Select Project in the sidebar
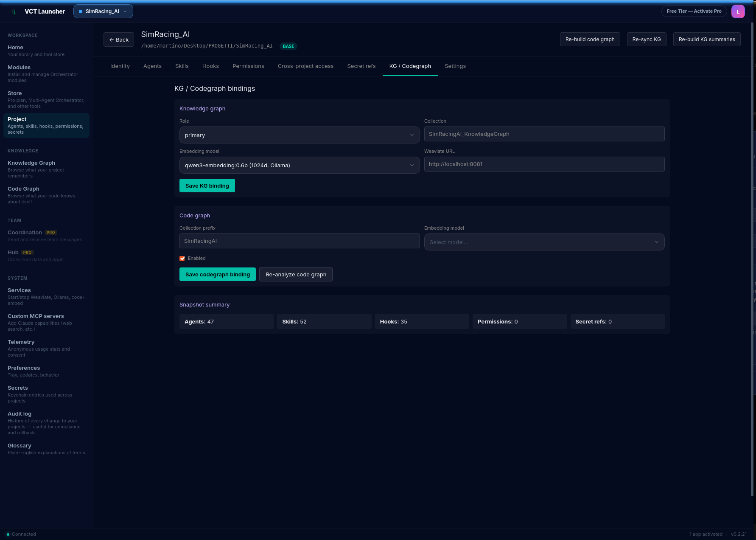This screenshot has height=540, width=756. 46,125
